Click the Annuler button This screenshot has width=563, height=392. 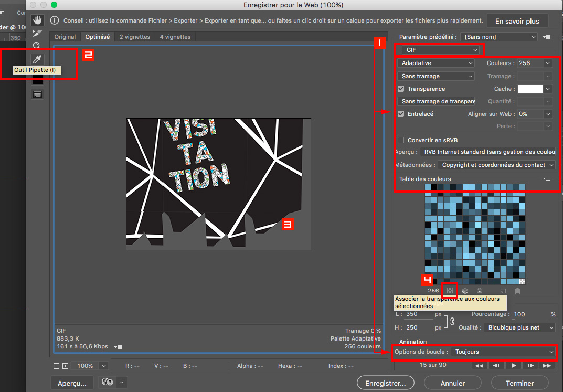(x=452, y=383)
